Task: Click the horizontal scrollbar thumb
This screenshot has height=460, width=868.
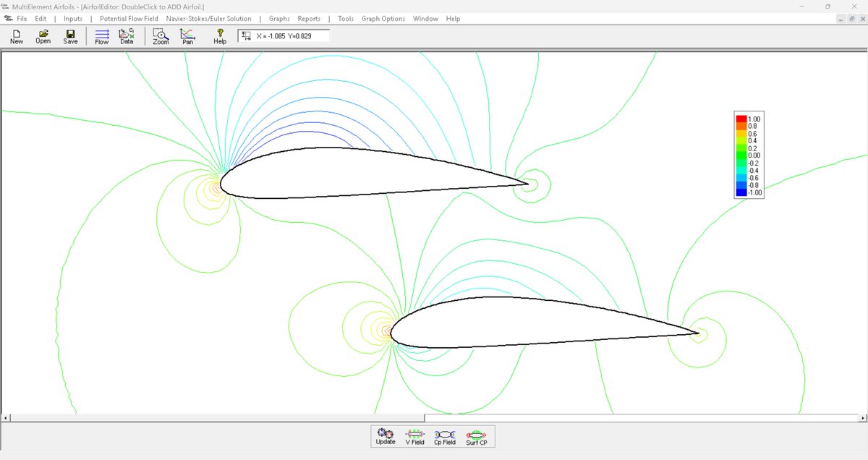Action: click(217, 418)
